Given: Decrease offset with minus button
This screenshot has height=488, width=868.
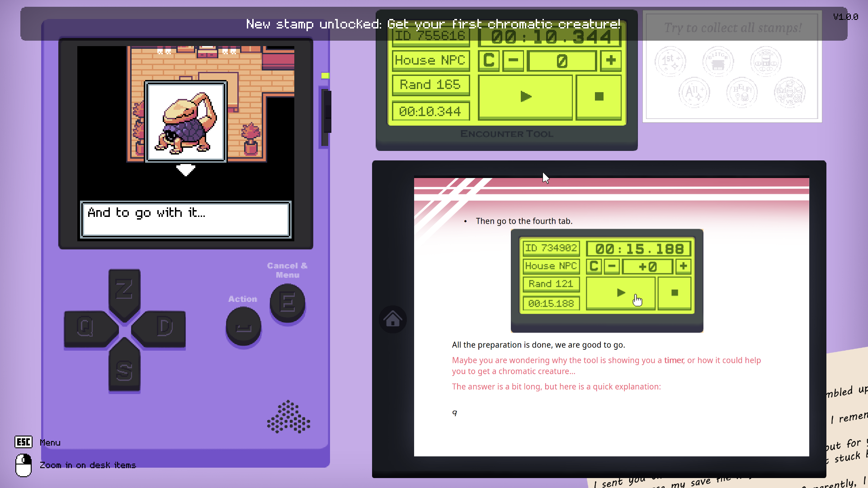Looking at the screenshot, I should coord(513,61).
